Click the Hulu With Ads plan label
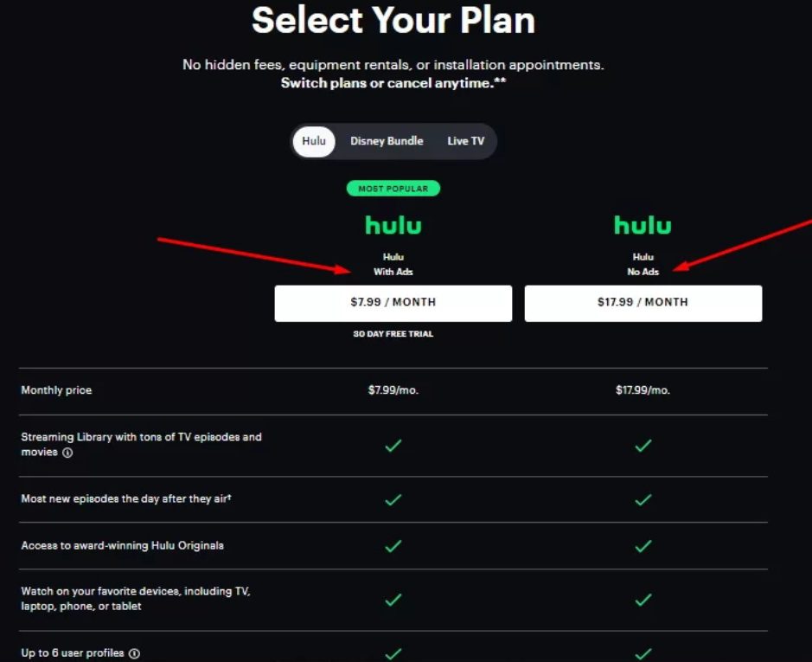Image resolution: width=812 pixels, height=662 pixels. 393,265
